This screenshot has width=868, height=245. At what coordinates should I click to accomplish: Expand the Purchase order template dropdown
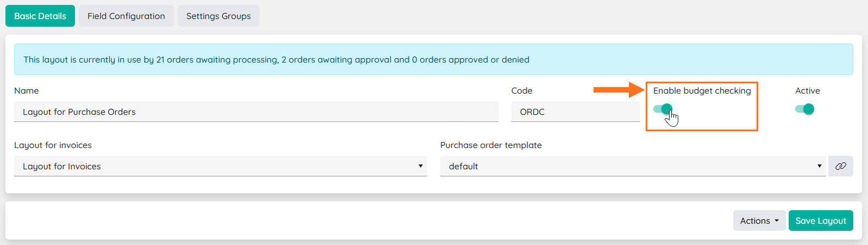pos(633,166)
